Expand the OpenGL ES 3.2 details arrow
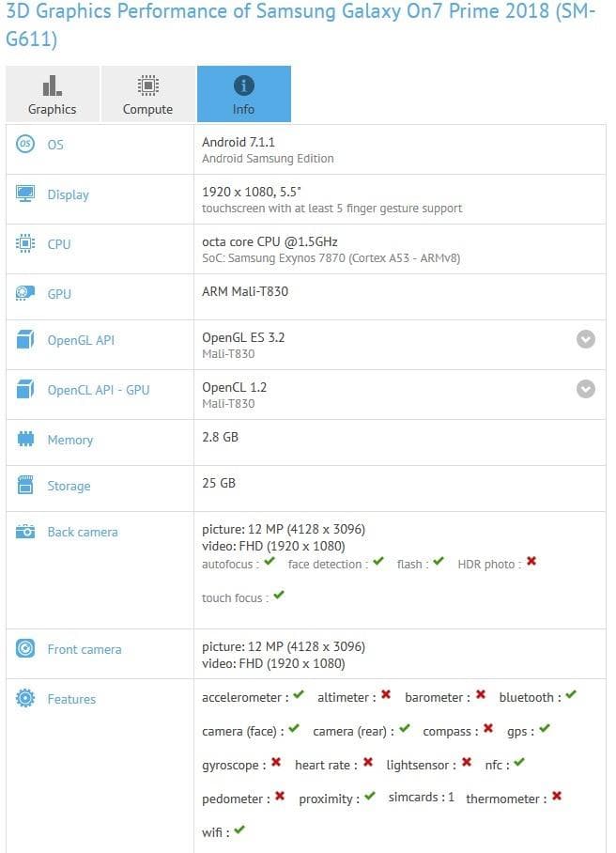The width and height of the screenshot is (616, 853). [586, 339]
